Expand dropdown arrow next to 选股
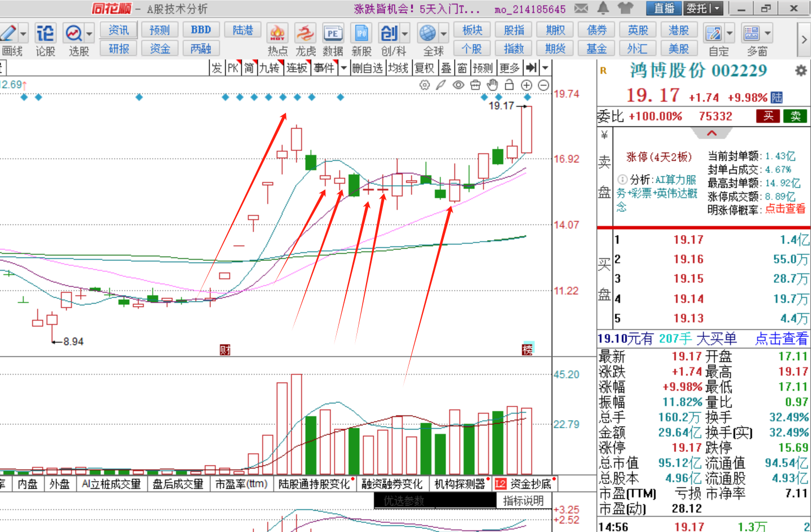Viewport: 811px width, 532px height. coord(90,34)
